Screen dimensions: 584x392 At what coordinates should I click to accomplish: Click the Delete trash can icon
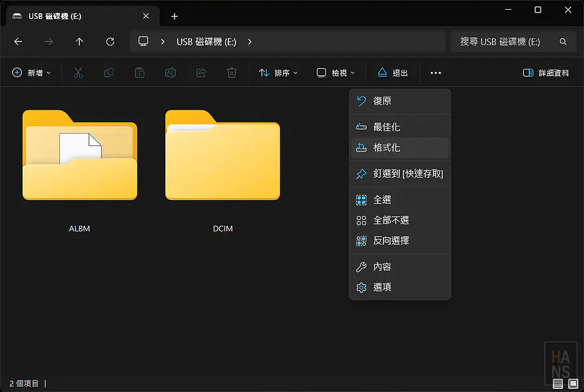(232, 73)
